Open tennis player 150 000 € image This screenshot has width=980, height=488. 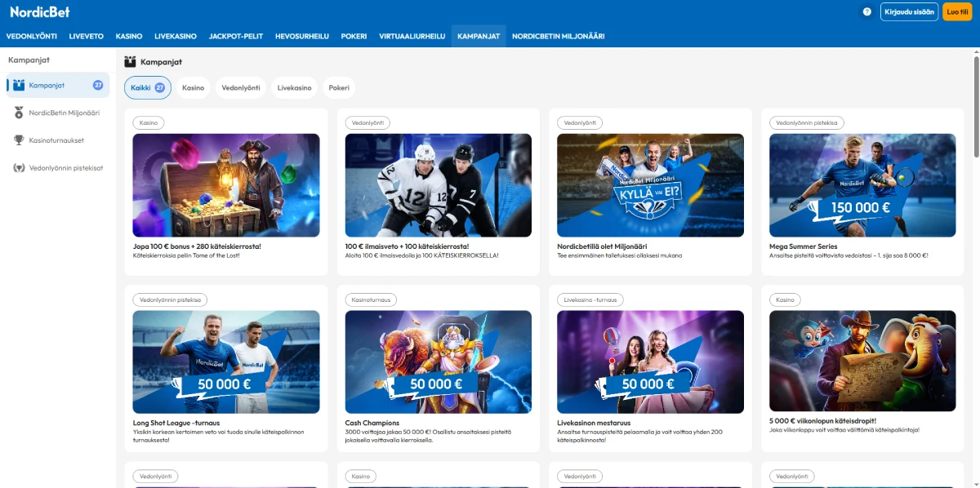click(862, 185)
